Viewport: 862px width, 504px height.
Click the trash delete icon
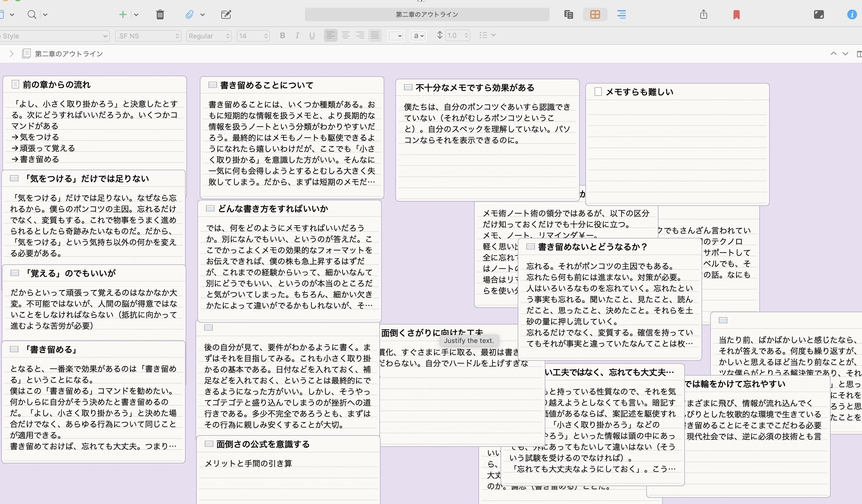160,14
